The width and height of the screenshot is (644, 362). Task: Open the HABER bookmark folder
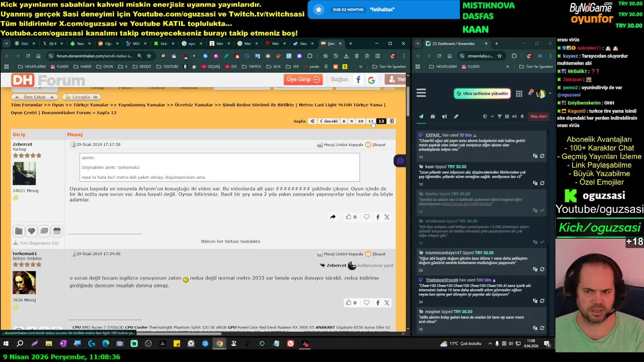click(82, 66)
